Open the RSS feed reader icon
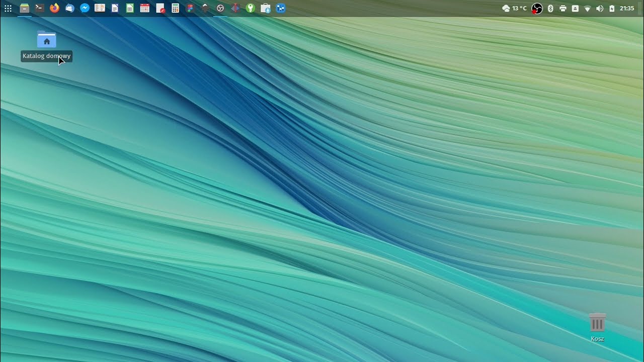 click(x=100, y=8)
